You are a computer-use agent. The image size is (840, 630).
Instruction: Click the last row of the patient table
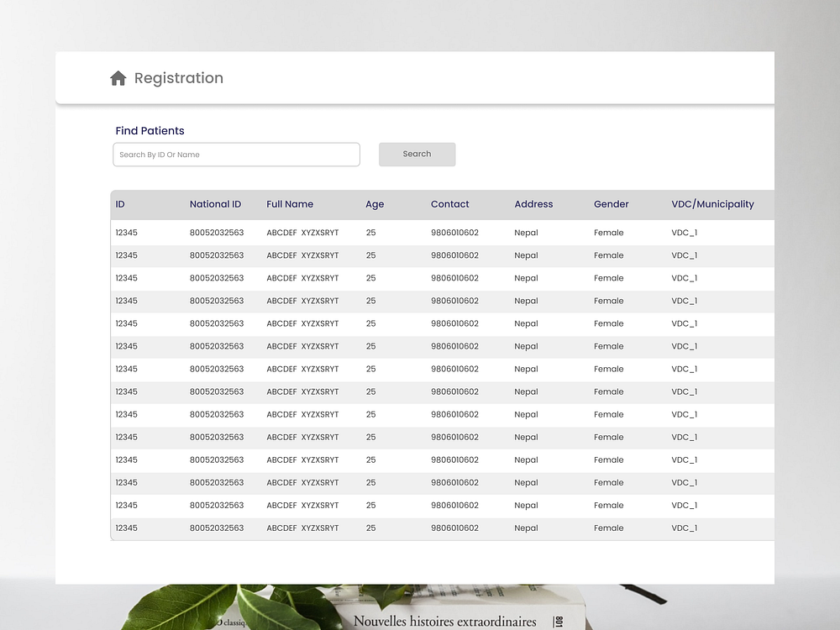[x=420, y=528]
